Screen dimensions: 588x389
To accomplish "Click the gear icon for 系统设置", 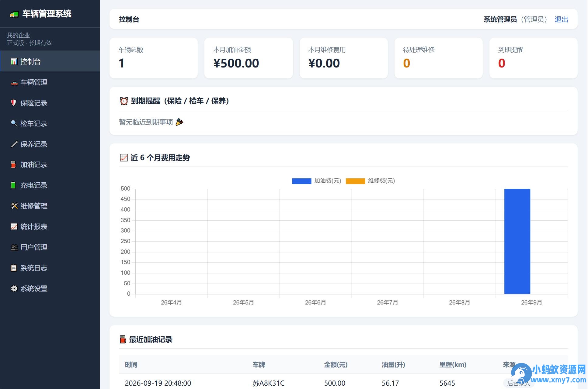I will [x=14, y=288].
